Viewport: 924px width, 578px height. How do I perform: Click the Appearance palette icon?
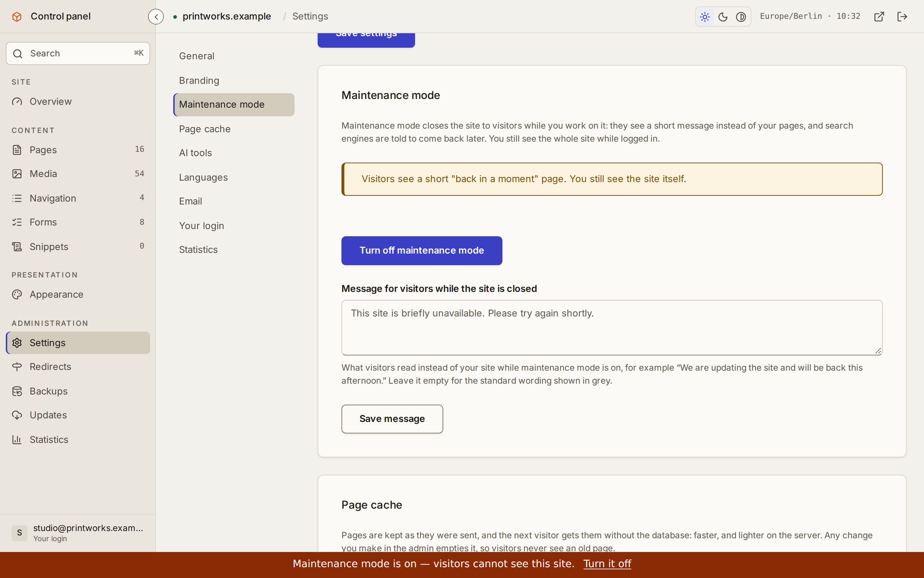click(17, 295)
